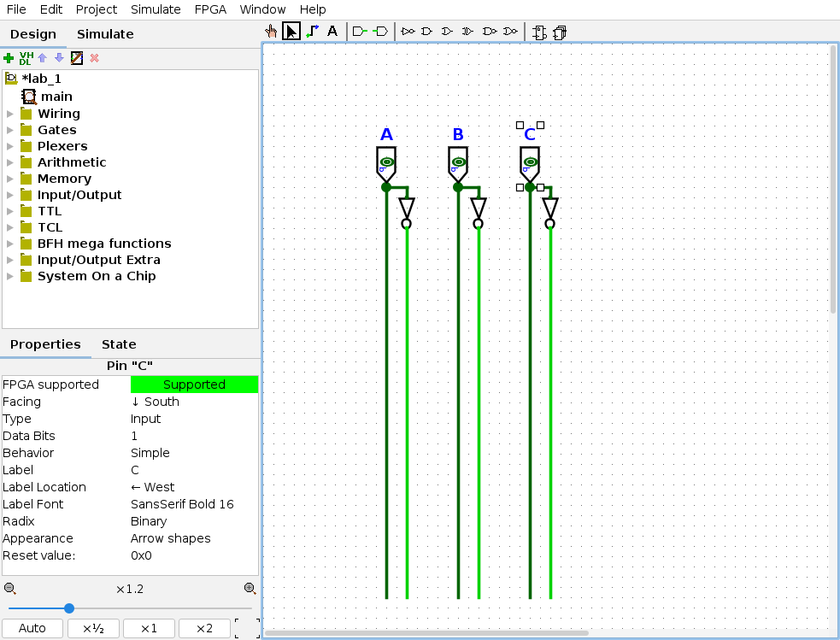This screenshot has height=640, width=840.
Task: Select the Wiring tool in toolbar
Action: point(312,32)
